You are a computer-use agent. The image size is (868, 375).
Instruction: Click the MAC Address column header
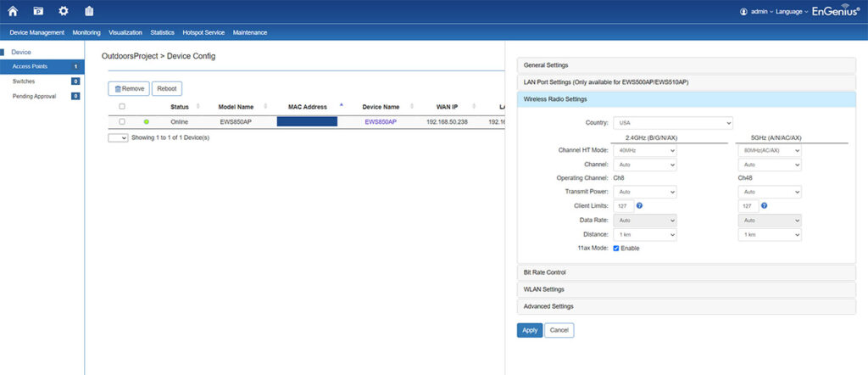[307, 107]
